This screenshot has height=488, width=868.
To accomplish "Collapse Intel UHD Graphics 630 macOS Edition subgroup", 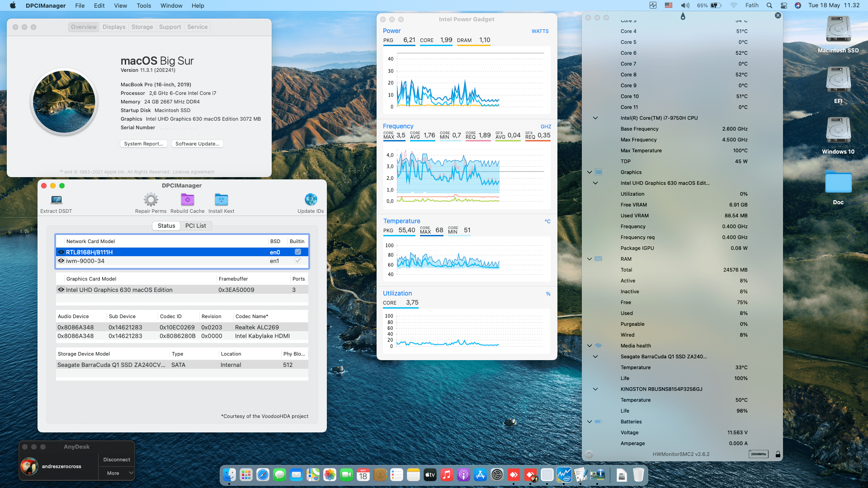I will tap(595, 183).
